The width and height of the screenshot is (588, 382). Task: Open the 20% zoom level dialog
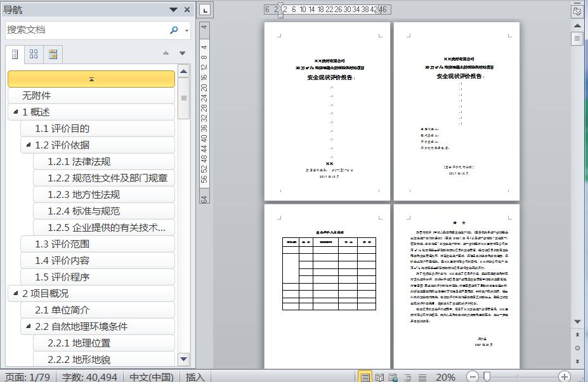pyautogui.click(x=445, y=377)
